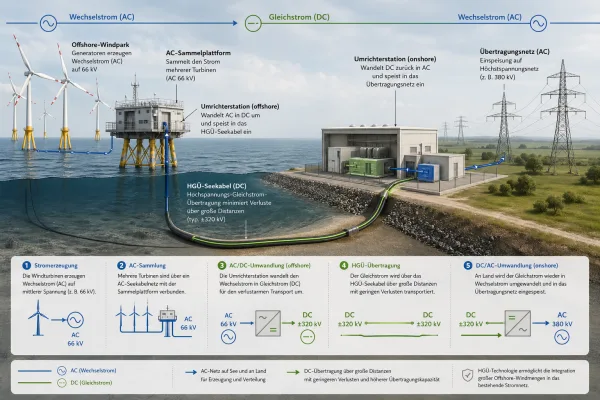Click the blue AC circle under 66 kV in step 3

[x=228, y=336]
